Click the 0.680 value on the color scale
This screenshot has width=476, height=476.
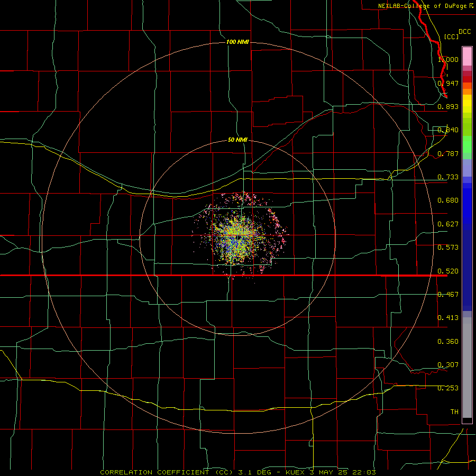pos(448,200)
